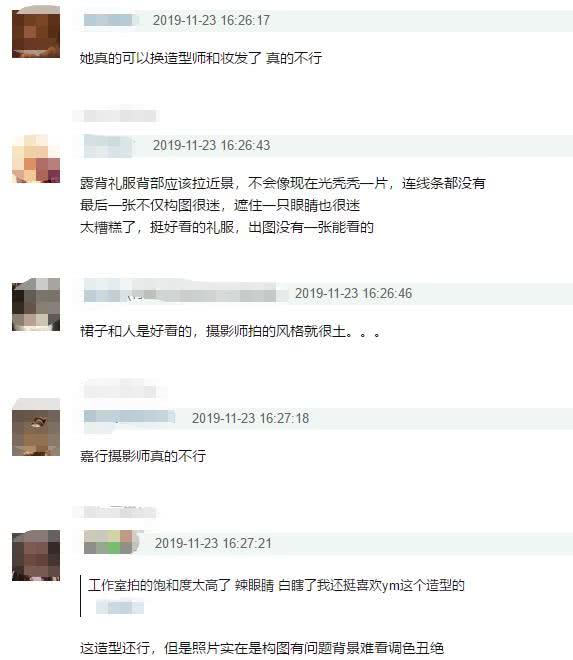
Task: Open avatar of the 16:26:46 commenter
Action: 36,304
